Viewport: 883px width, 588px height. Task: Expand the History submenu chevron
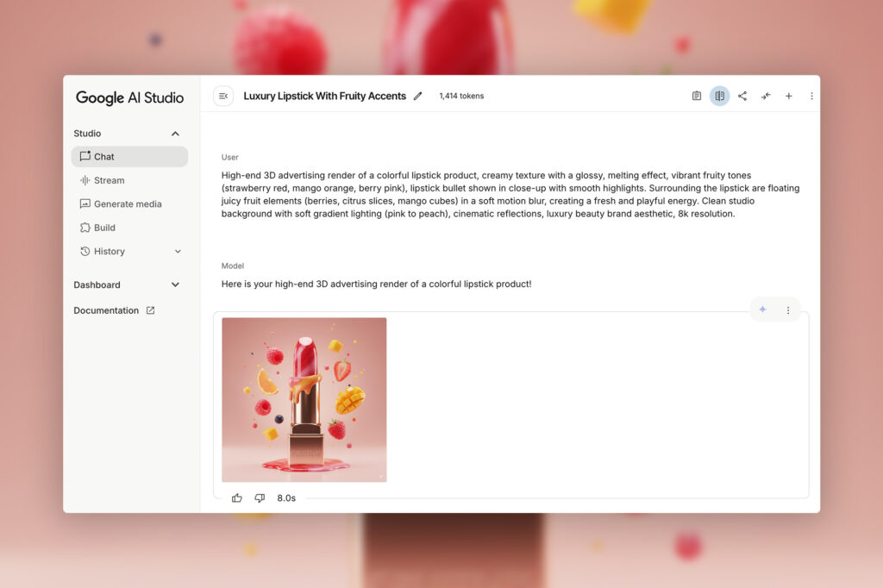tap(178, 251)
